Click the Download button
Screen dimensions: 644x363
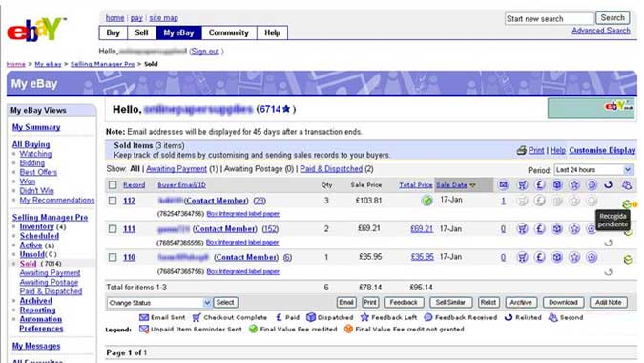(x=563, y=303)
